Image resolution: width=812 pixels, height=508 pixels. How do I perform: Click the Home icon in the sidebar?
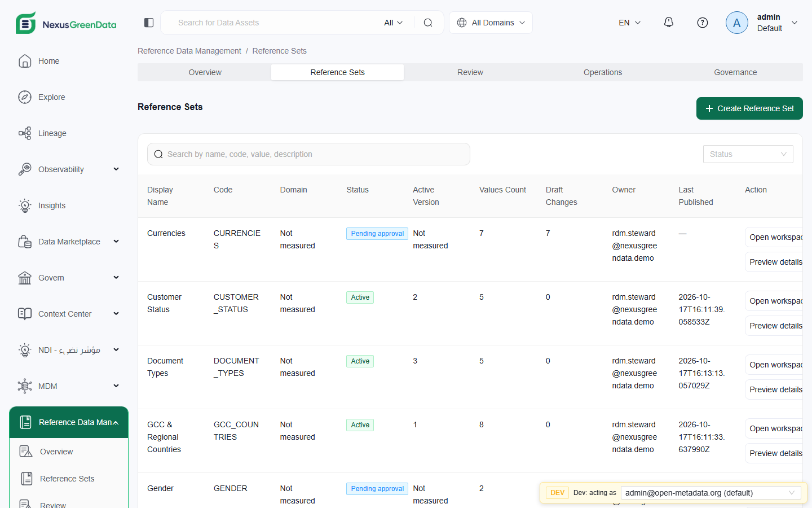[25, 61]
